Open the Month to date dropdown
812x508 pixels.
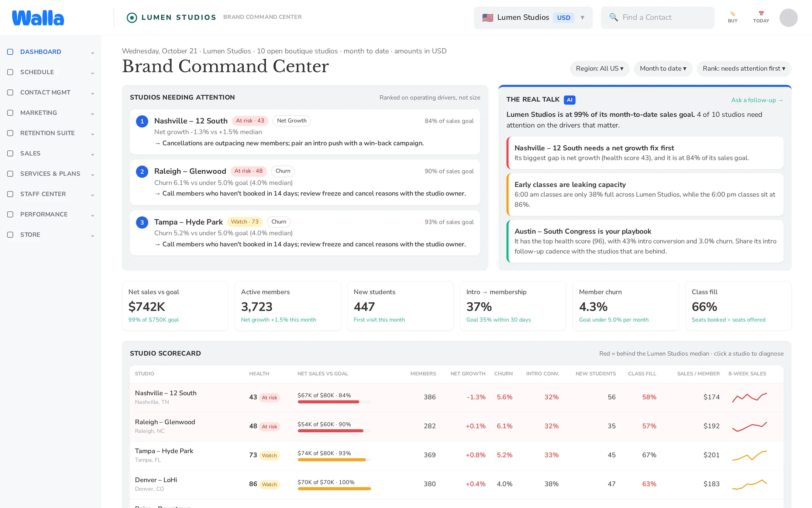coord(663,69)
